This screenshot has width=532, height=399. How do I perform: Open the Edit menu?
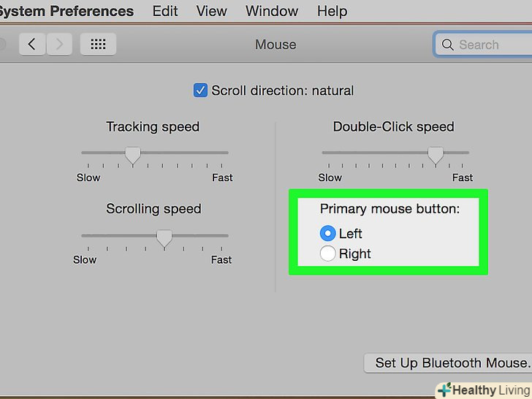click(165, 11)
